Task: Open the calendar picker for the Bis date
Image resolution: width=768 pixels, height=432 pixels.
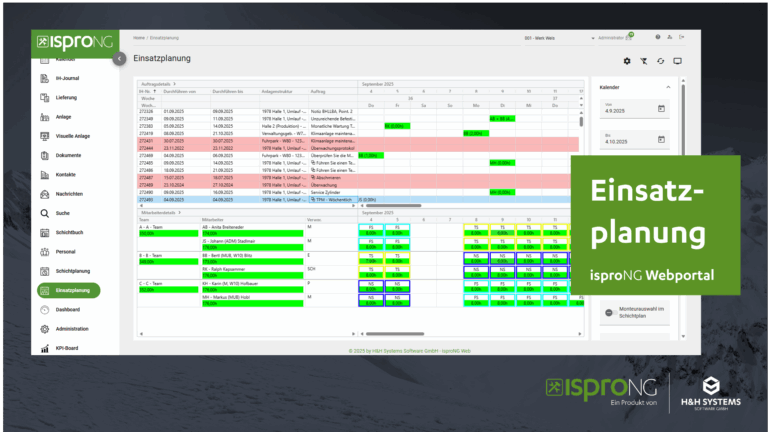Action: click(661, 140)
